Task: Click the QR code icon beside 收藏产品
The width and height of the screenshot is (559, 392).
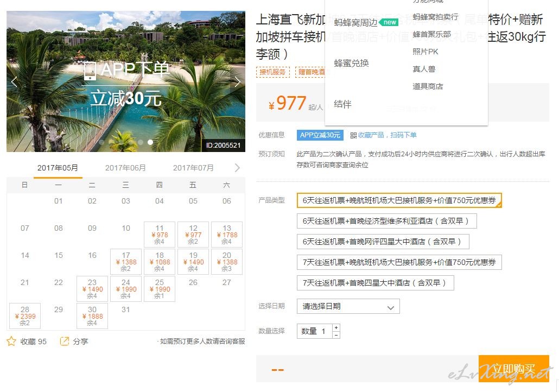Action: tap(353, 135)
